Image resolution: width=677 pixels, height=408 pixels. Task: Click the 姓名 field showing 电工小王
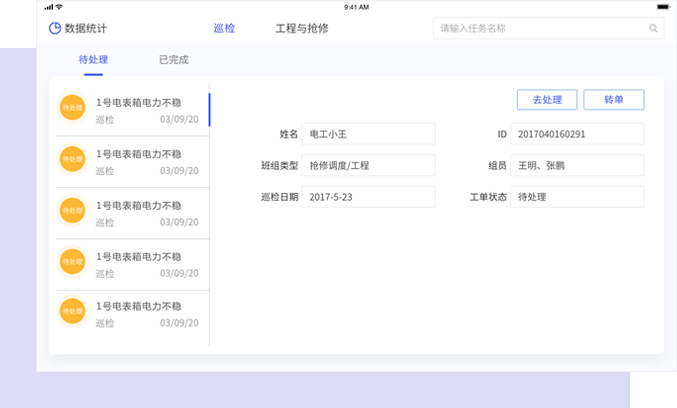(368, 133)
